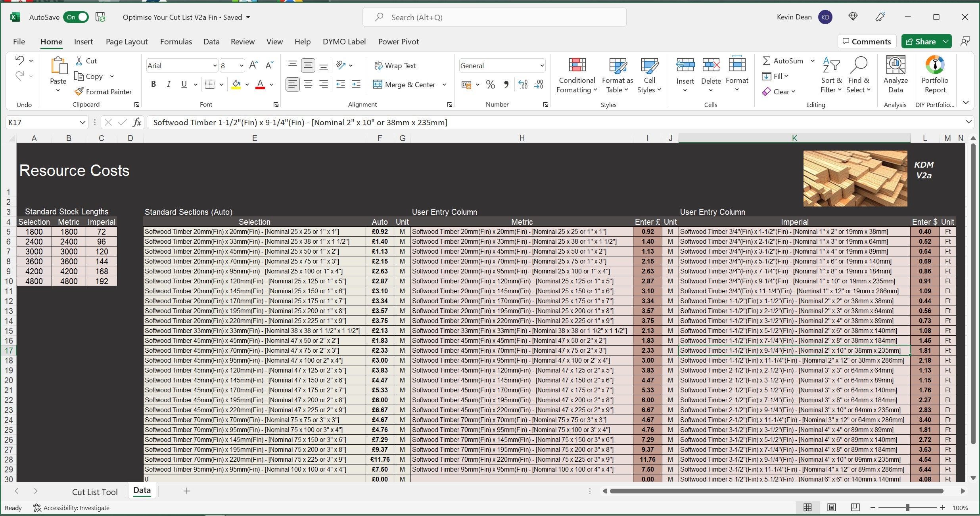Switch to the Cut List Tool sheet
The height and width of the screenshot is (516, 980).
95,491
